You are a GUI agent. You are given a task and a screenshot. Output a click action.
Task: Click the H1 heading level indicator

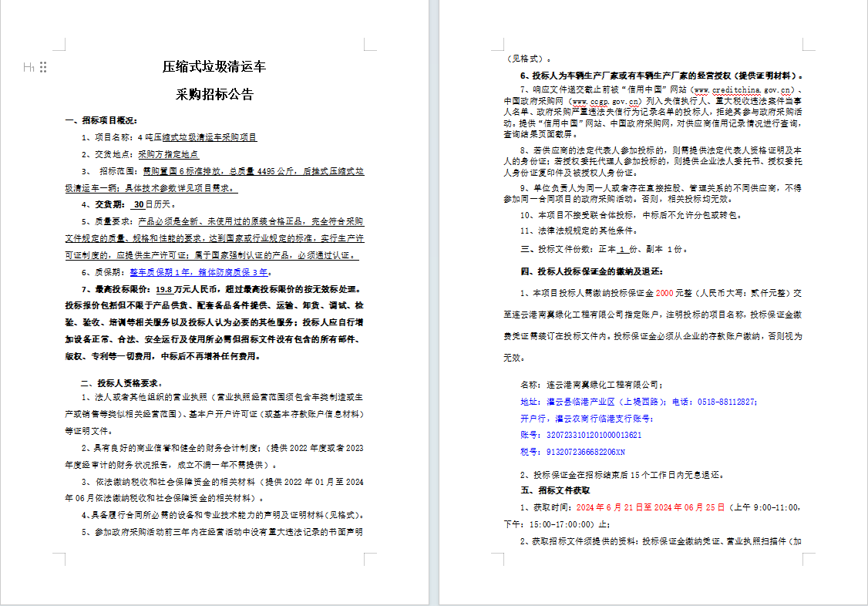29,67
